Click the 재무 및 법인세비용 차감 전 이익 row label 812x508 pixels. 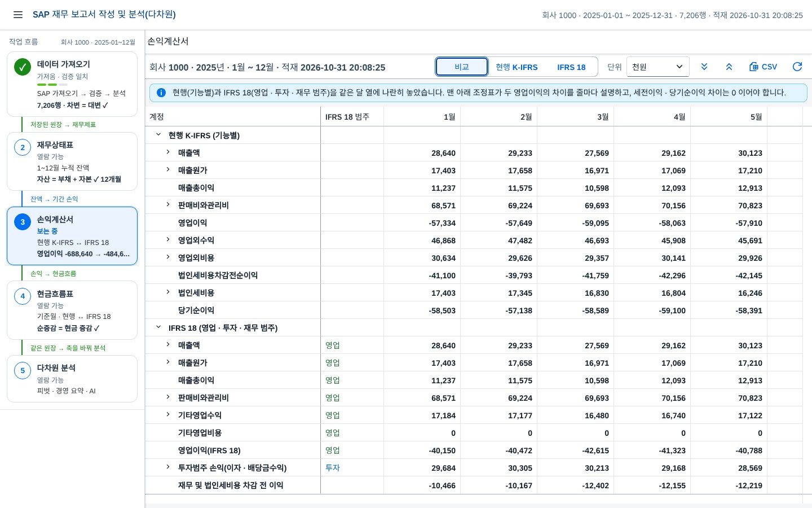231,485
